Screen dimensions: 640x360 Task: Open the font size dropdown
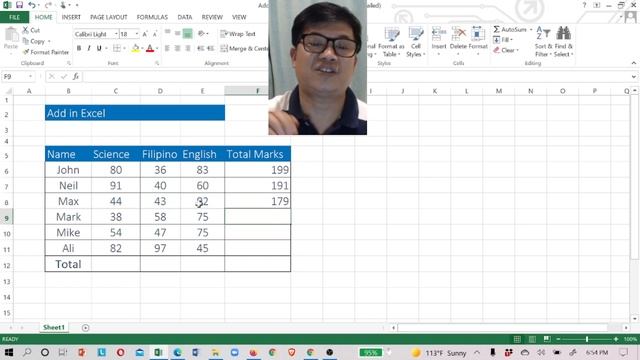point(137,34)
